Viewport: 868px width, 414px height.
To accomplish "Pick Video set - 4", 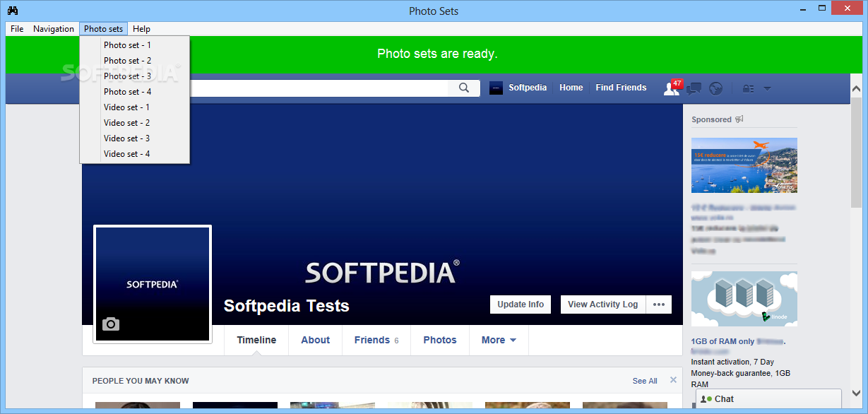I will (x=134, y=154).
